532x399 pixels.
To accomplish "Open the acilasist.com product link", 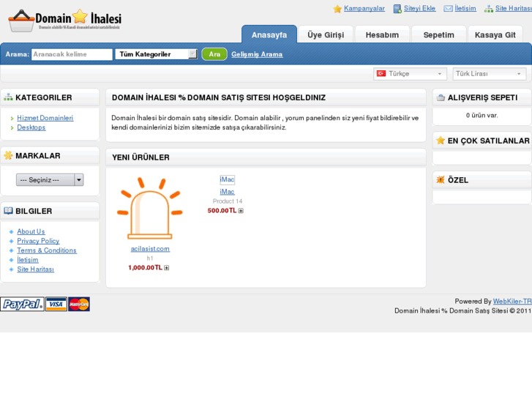I will 150,249.
